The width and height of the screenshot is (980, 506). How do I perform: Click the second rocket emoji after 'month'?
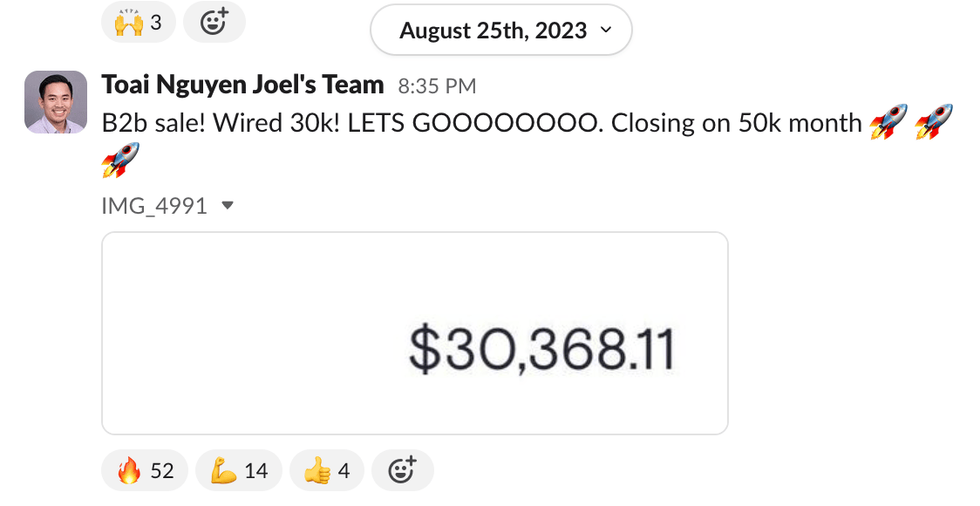tap(933, 121)
